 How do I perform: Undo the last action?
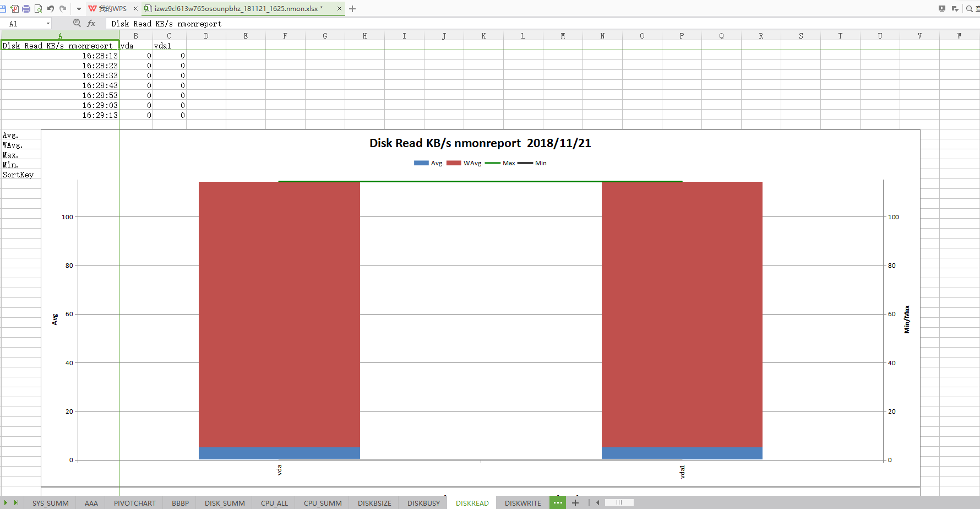[51, 9]
